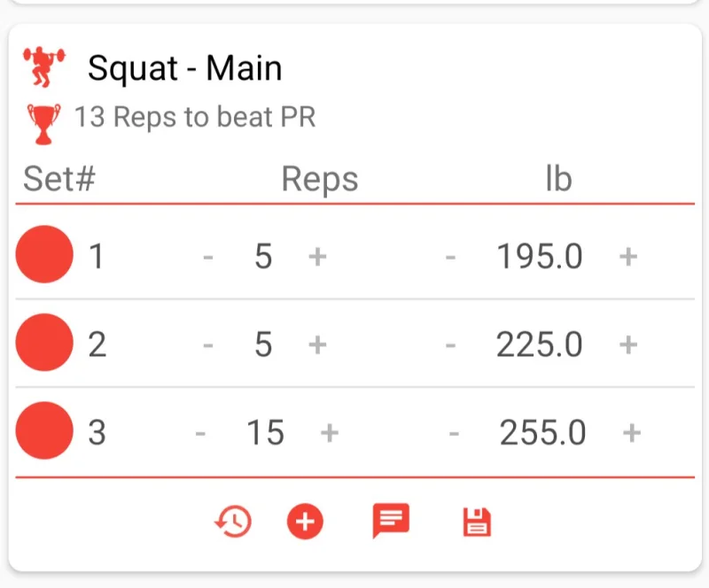Increase reps for set 2
Screen dimensions: 709x588
pos(317,344)
